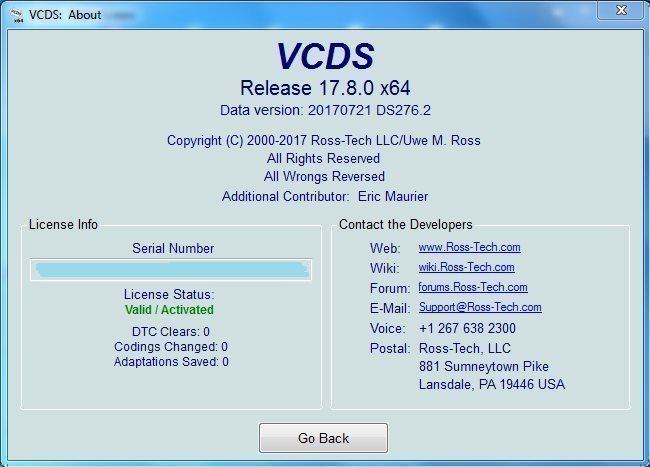Click the 'DTC Clears: 0' entry
This screenshot has width=650, height=467.
pos(171,331)
